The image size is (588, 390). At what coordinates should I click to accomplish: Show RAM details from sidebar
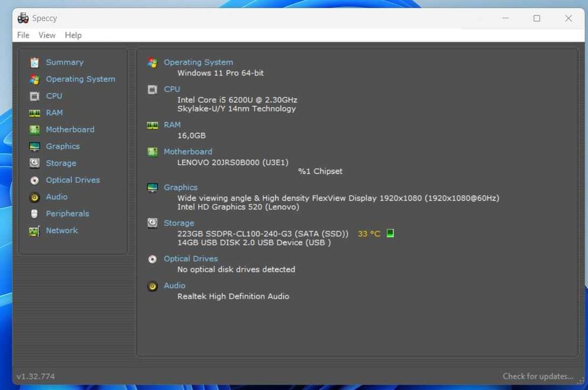coord(54,113)
